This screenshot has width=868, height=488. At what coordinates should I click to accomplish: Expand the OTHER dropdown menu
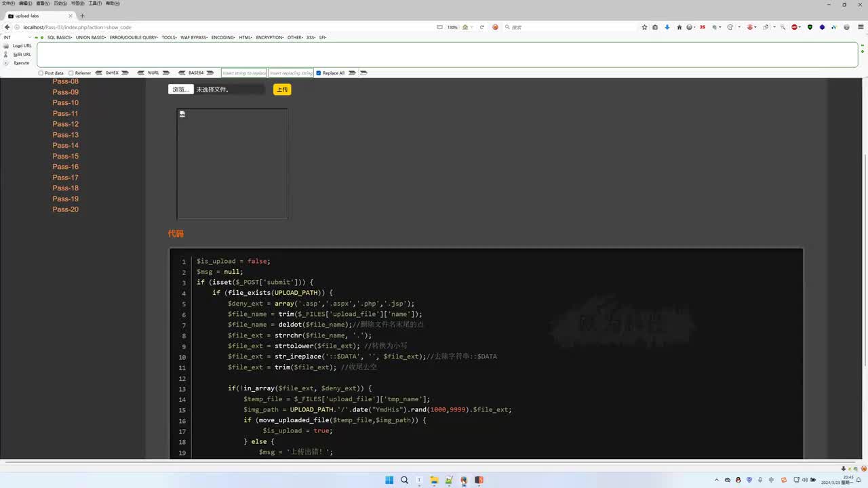click(295, 37)
